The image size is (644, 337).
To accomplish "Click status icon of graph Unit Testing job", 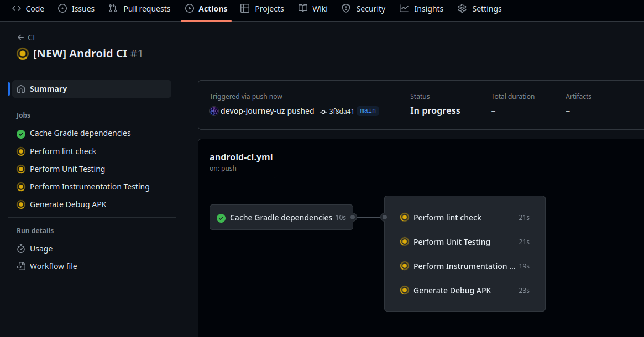I will click(405, 241).
